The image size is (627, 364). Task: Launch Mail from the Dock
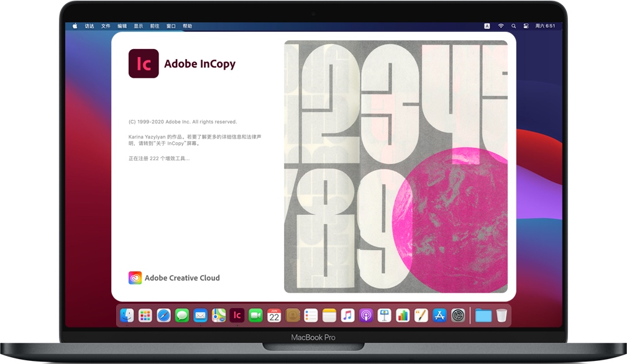point(200,315)
